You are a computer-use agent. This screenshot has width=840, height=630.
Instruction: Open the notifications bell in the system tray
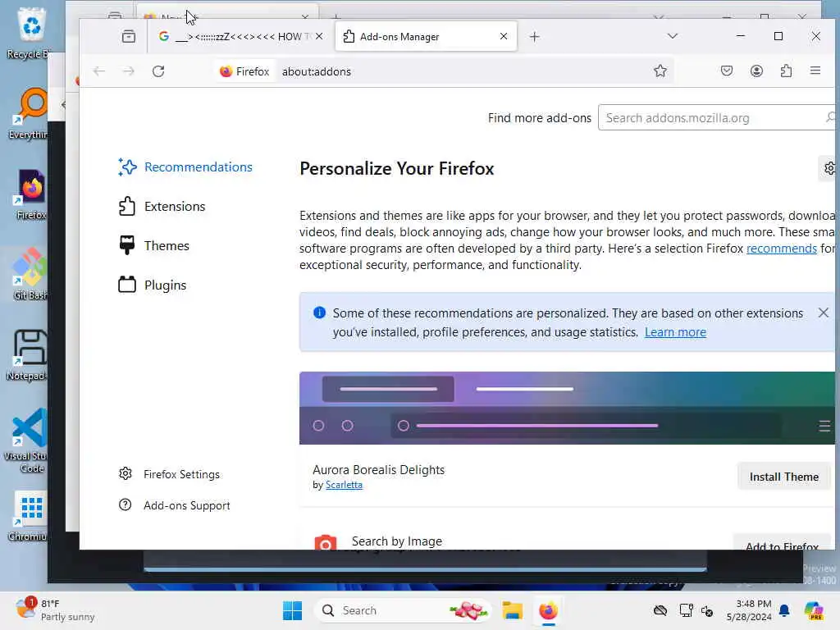pos(784,610)
